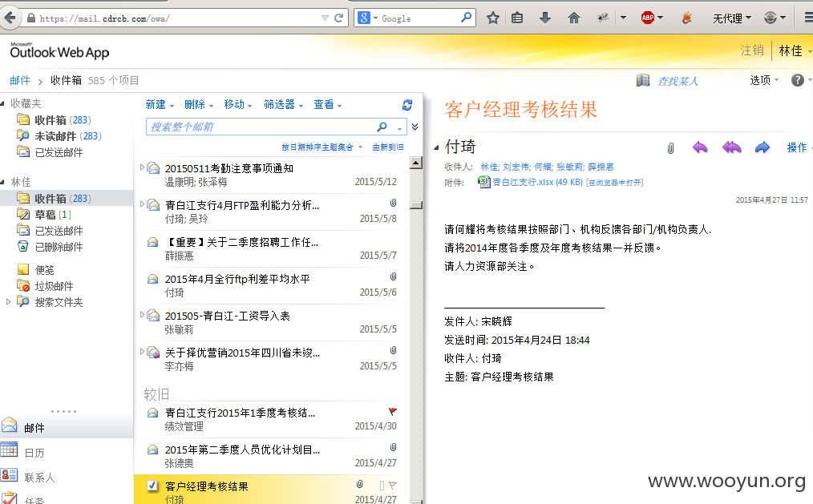Click the help question mark icon

tap(798, 80)
